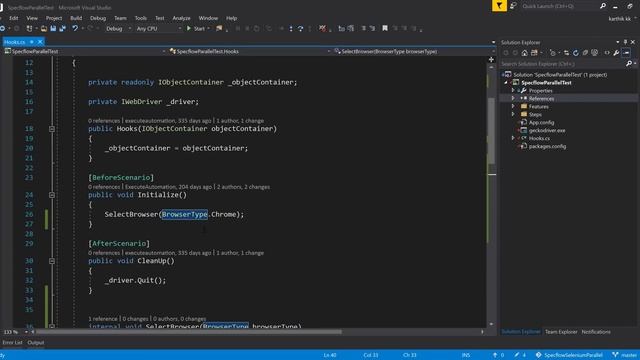This screenshot has width=640, height=360.
Task: Click Sync with Active Document icon
Action: point(566,53)
